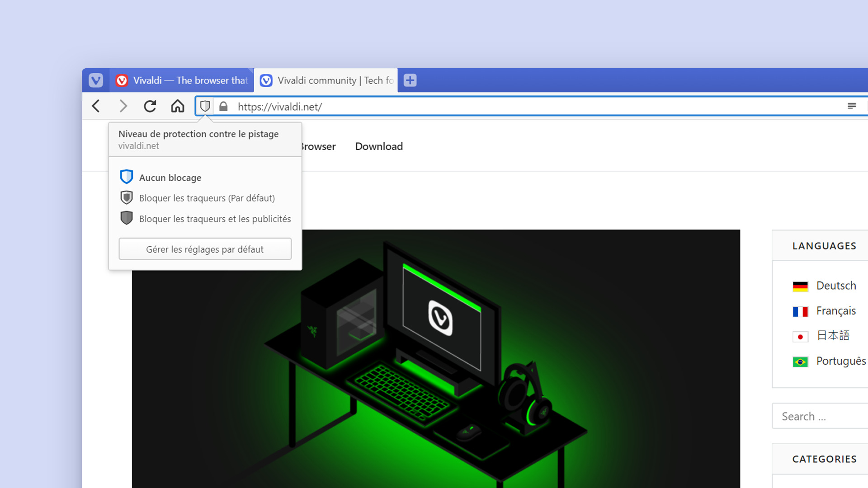Click the Brazilian flag icon
The height and width of the screenshot is (488, 868).
pos(800,362)
